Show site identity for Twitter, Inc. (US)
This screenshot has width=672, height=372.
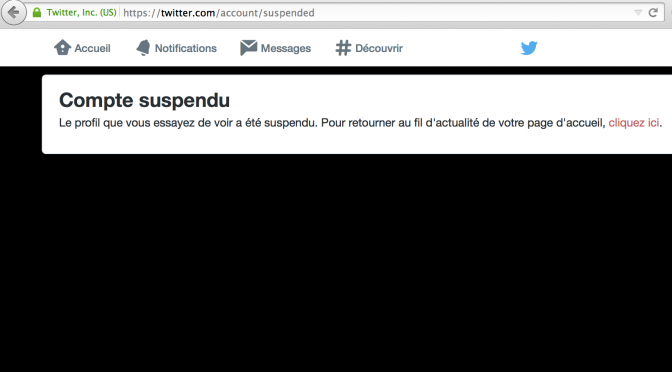click(x=81, y=12)
